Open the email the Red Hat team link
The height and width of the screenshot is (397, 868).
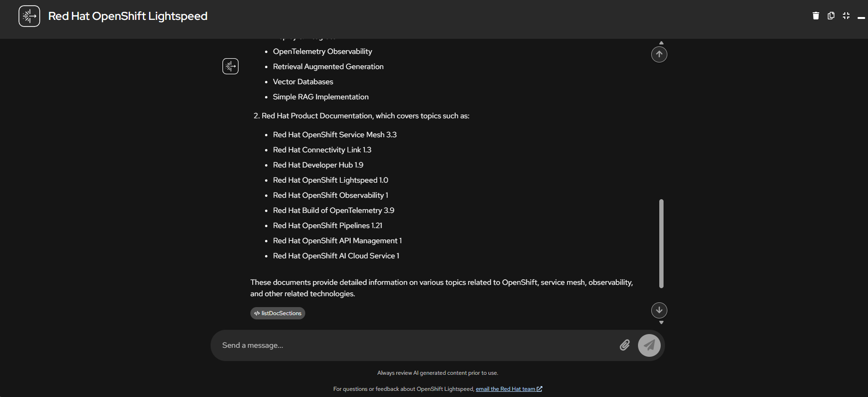coord(509,389)
